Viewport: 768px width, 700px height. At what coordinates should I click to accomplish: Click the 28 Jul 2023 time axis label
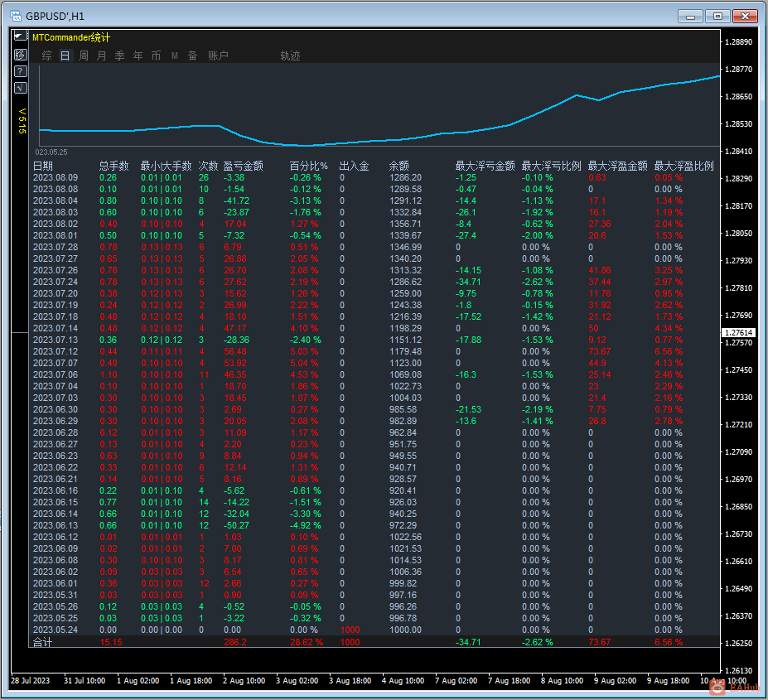pyautogui.click(x=31, y=681)
